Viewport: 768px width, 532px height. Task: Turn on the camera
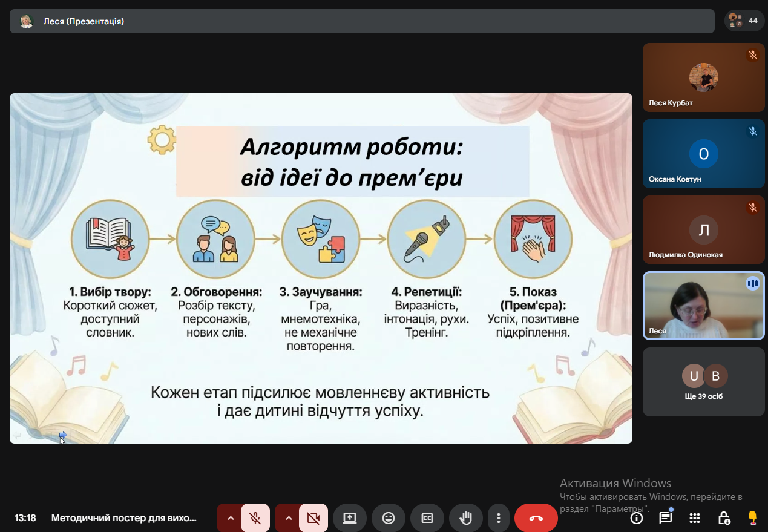[x=313, y=518]
